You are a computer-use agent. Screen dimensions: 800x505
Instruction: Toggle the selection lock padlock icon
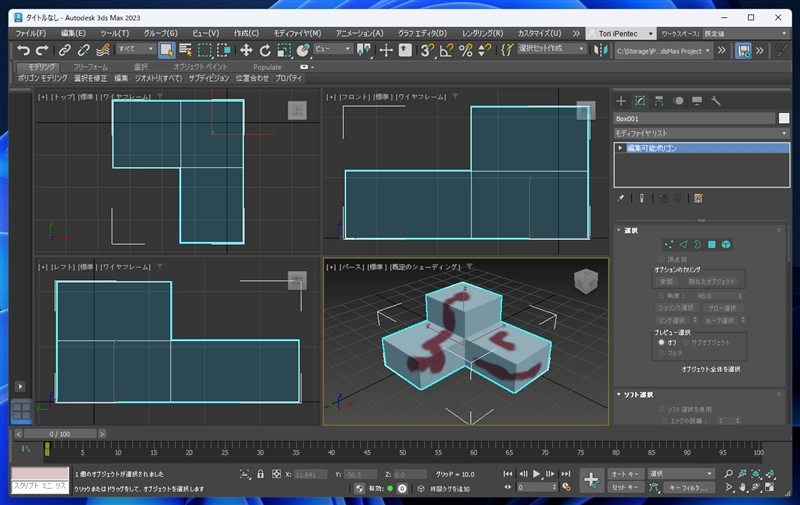point(260,474)
